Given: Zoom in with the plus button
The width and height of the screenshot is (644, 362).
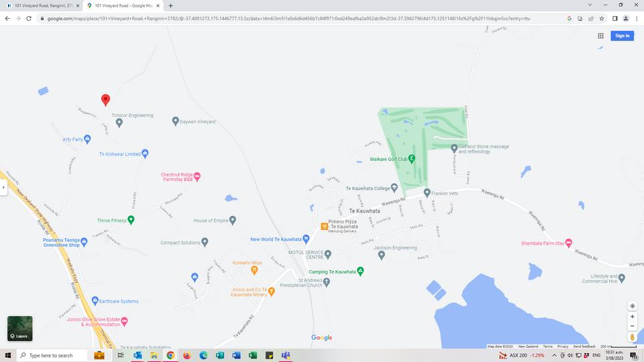Looking at the screenshot, I should 633,316.
